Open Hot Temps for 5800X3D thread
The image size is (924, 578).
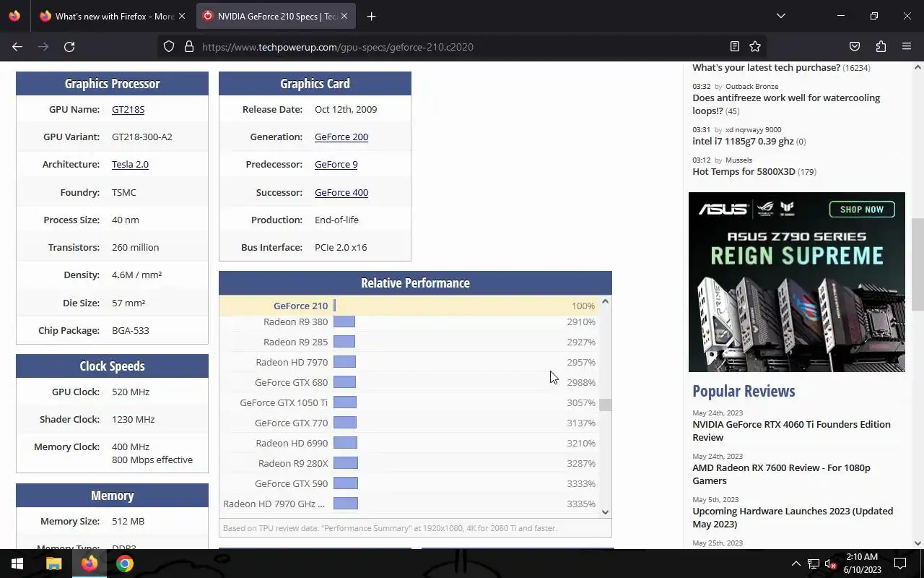point(744,171)
